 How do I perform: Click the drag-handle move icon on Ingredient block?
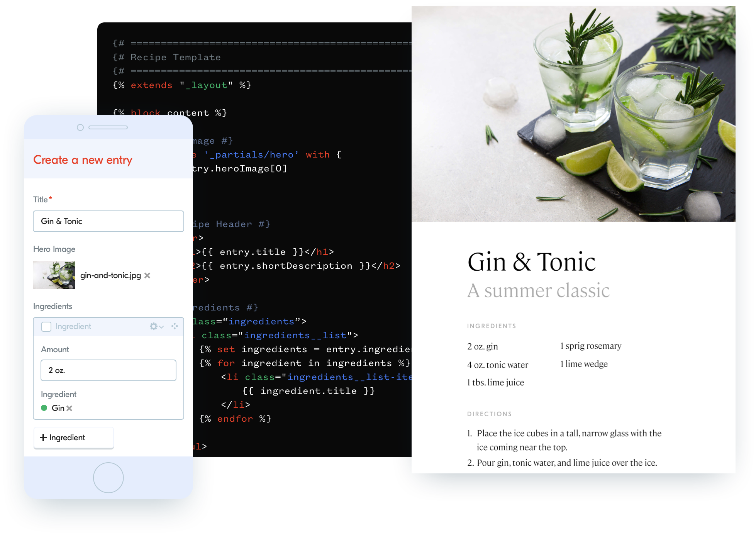(175, 326)
